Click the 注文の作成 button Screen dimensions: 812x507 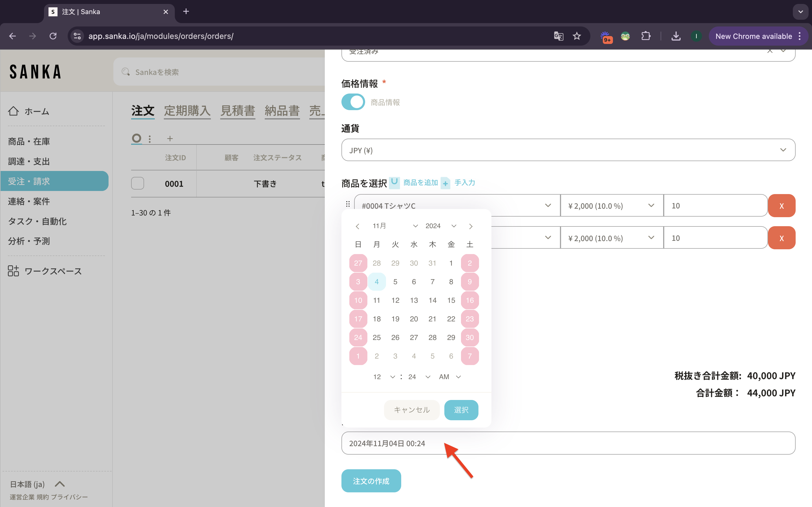371,481
